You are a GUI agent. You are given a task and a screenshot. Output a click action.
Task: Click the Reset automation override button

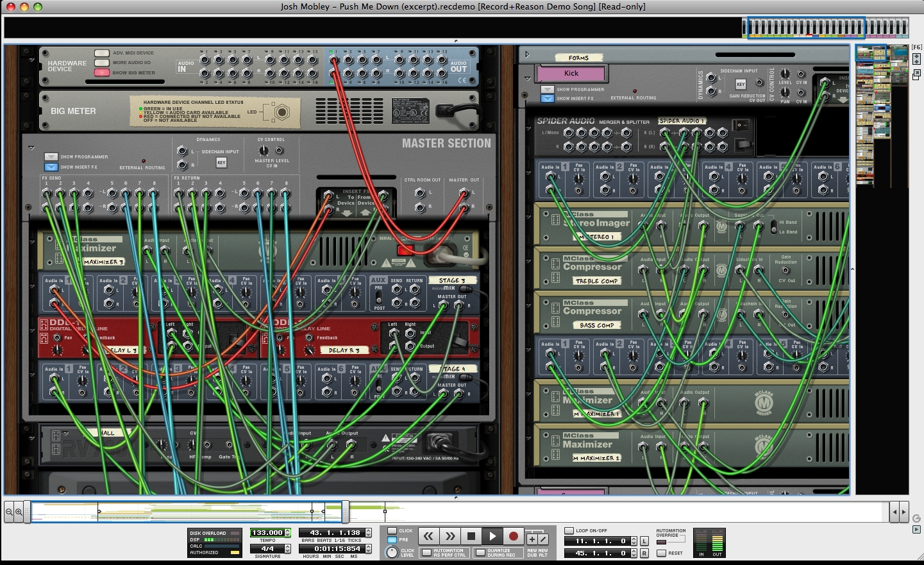[x=662, y=553]
